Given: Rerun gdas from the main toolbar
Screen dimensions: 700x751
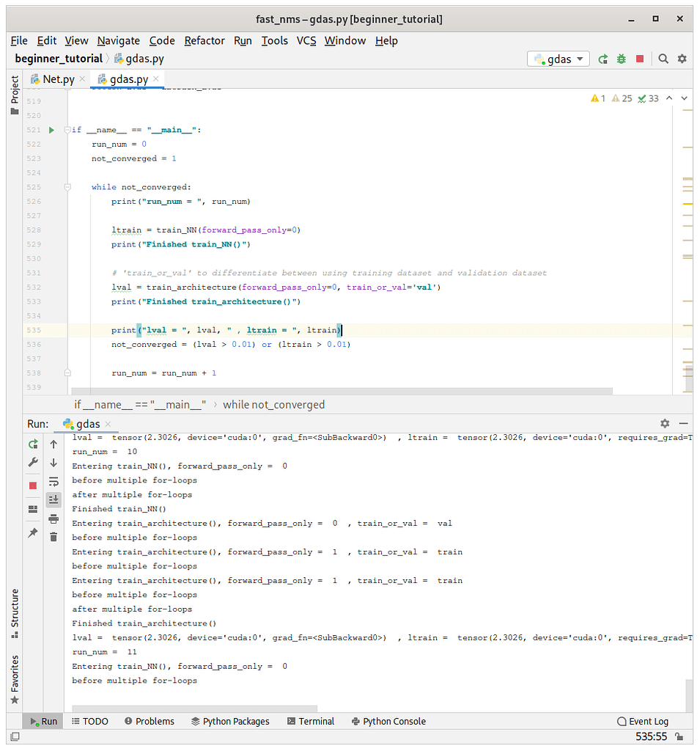Looking at the screenshot, I should pyautogui.click(x=603, y=59).
